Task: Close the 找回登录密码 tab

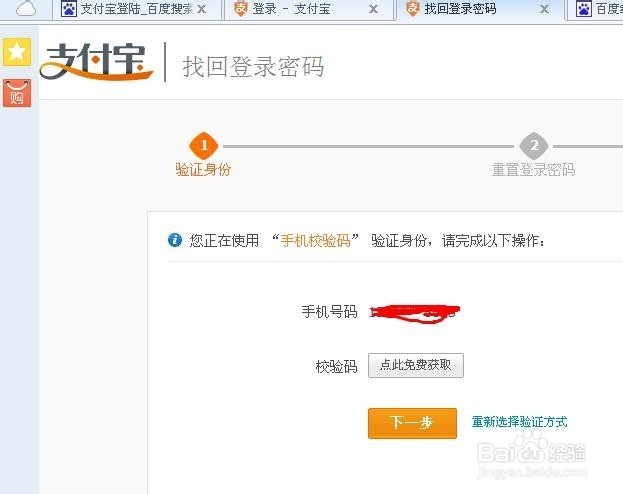Action: tap(545, 9)
